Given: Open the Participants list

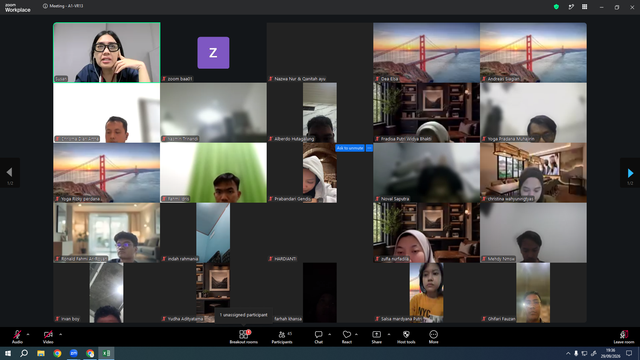Looking at the screenshot, I should pos(282,337).
